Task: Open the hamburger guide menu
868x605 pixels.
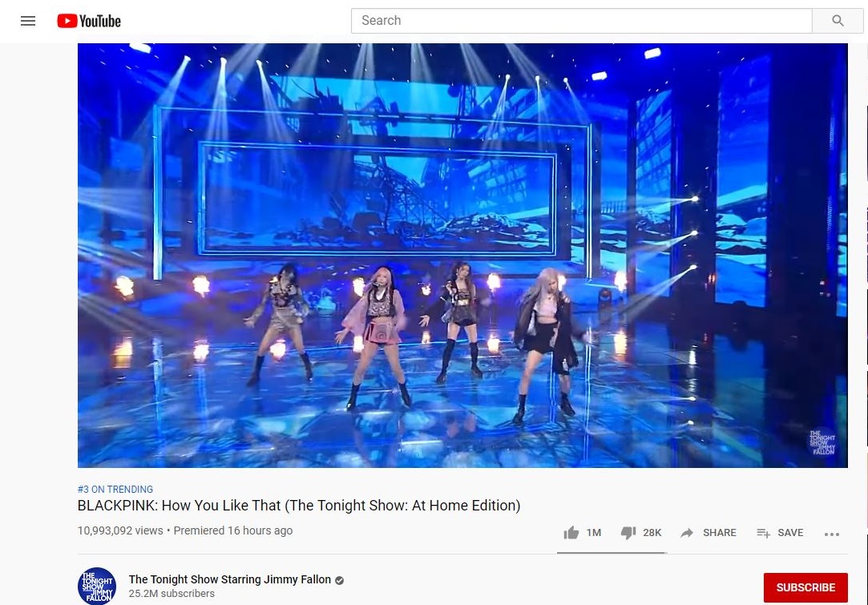Action: click(x=28, y=21)
